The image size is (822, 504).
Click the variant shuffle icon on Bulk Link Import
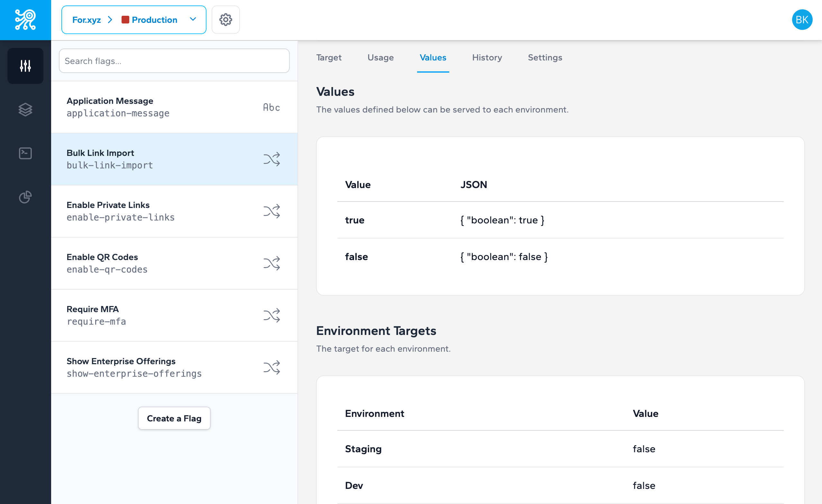pos(272,159)
